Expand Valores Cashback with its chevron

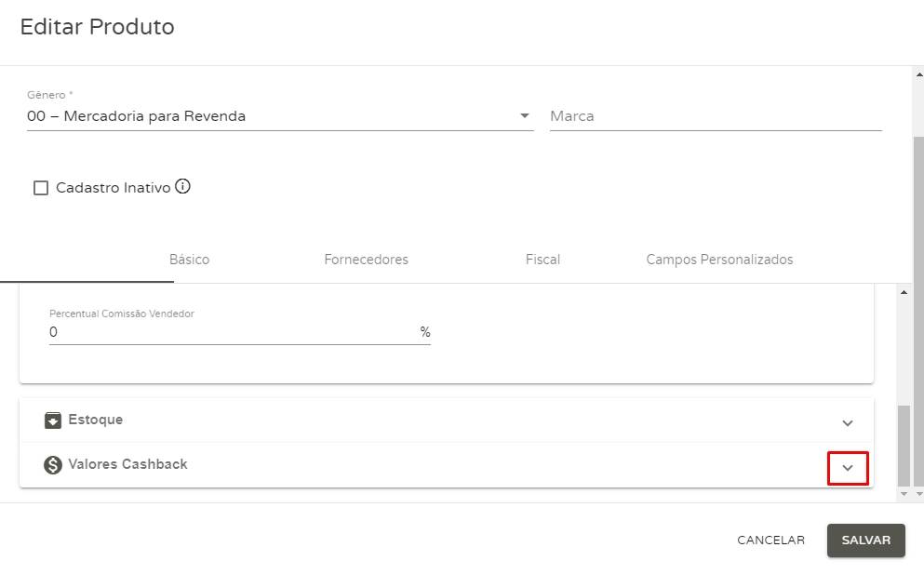coord(848,468)
